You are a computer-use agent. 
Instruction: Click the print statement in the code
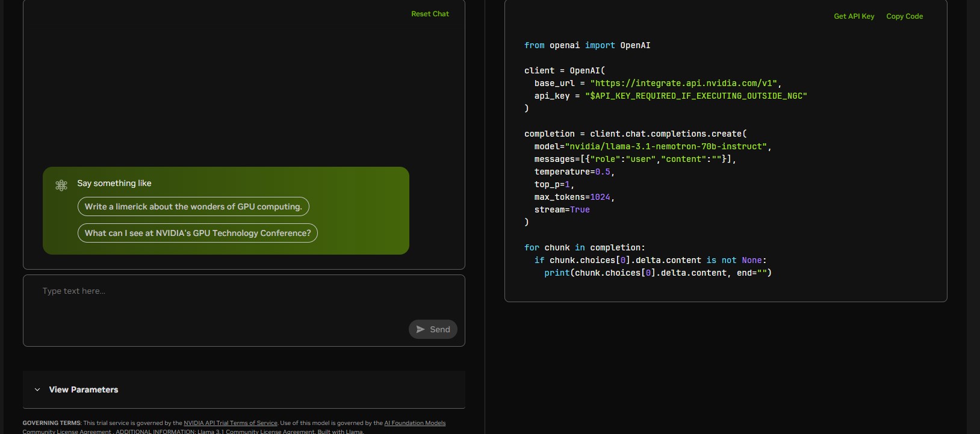[657, 273]
